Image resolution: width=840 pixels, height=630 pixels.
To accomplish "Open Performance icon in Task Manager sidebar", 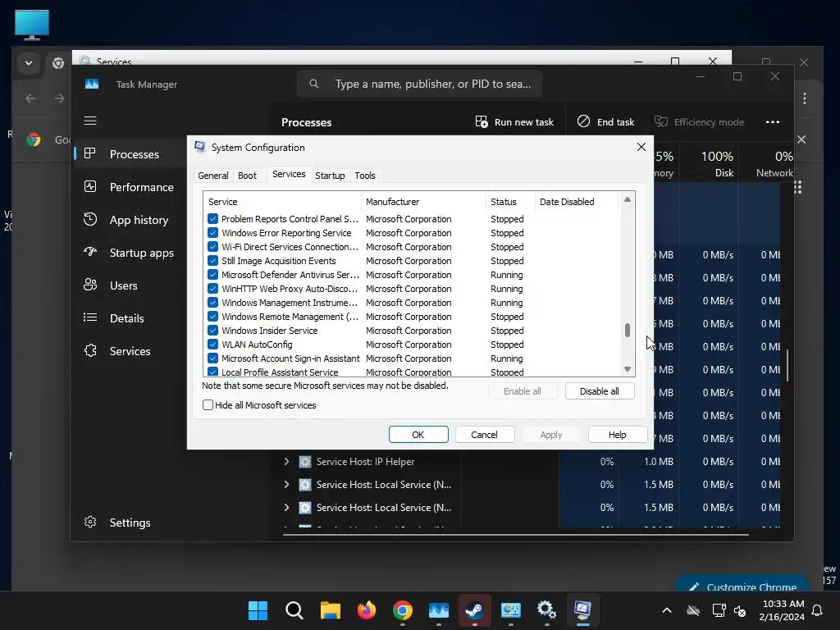I will (90, 186).
